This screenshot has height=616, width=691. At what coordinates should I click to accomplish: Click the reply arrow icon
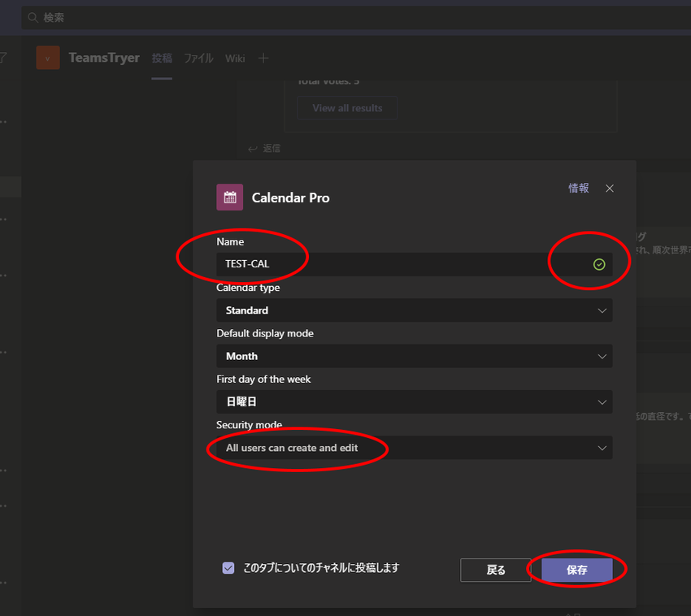[253, 149]
